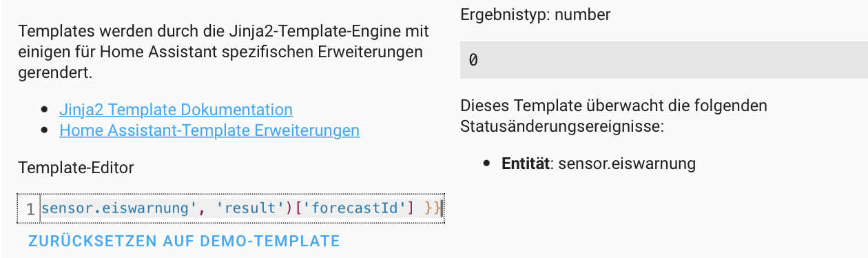Click the closing }} braces in editor
The image size is (868, 258).
pyautogui.click(x=432, y=207)
